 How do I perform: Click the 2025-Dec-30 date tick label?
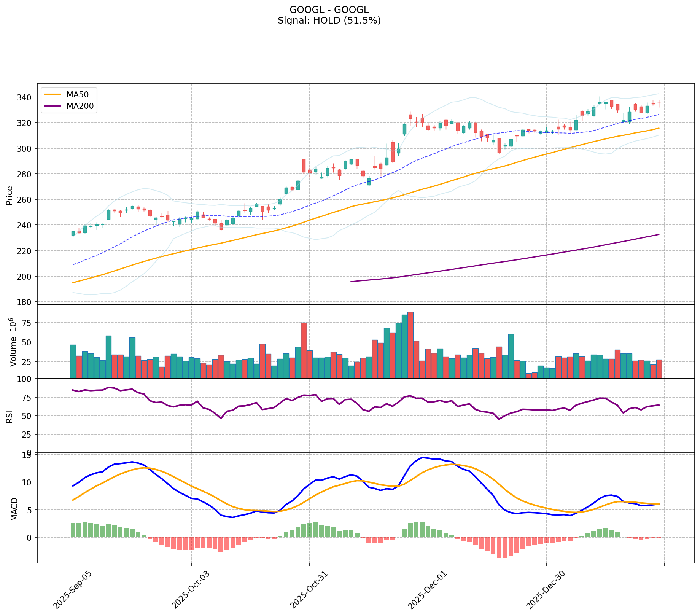pos(542,590)
